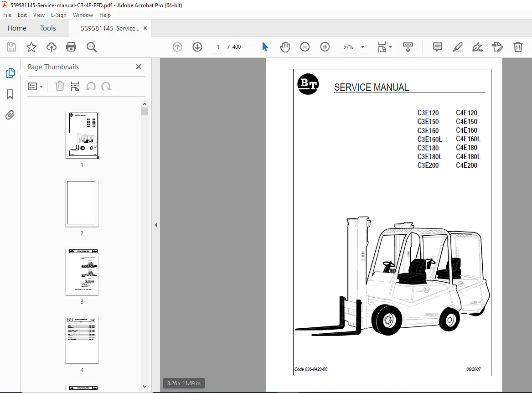This screenshot has width=532, height=393.
Task: Click the Page Thumbnails panel title
Action: (x=53, y=67)
